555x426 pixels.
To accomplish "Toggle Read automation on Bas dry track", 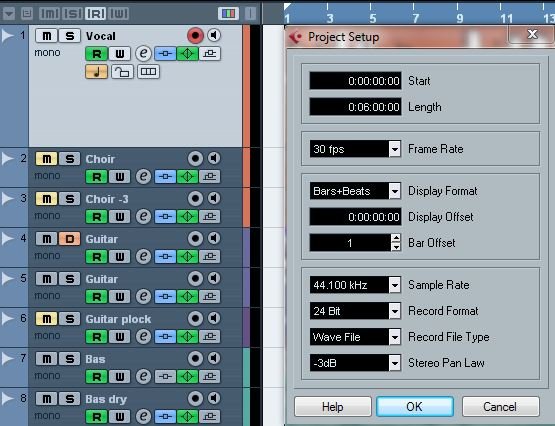I will point(96,416).
